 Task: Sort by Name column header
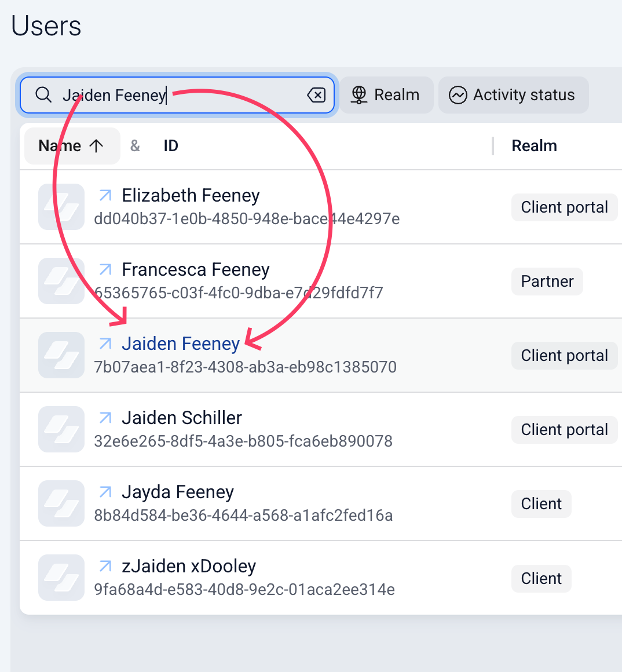tap(72, 146)
